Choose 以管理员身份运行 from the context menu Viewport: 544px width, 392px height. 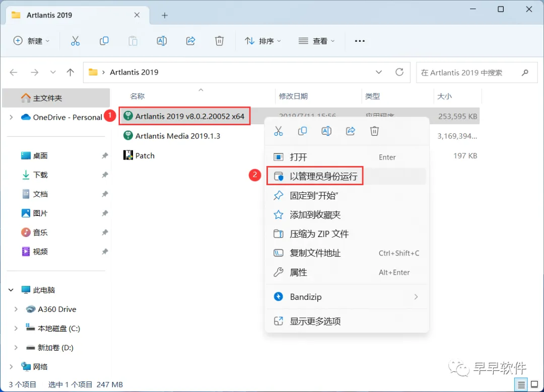tap(346, 176)
